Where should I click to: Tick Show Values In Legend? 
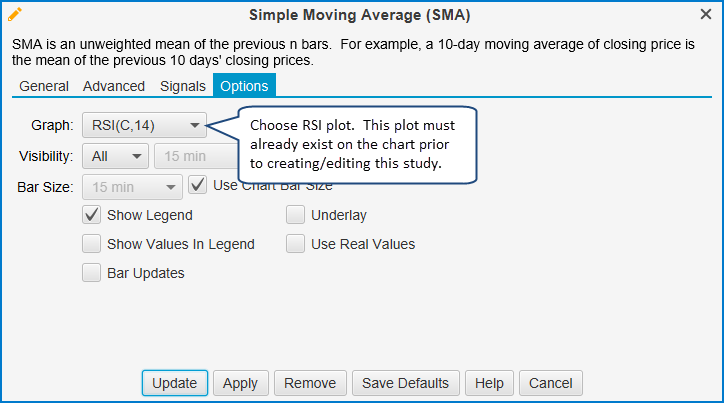pos(92,243)
